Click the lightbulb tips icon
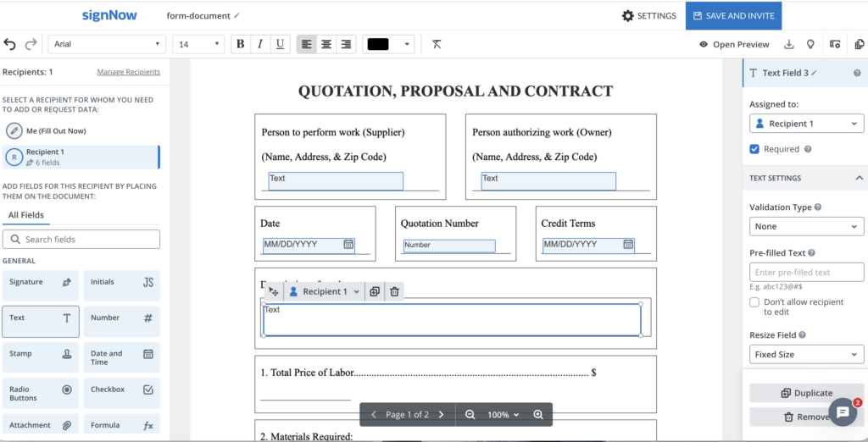 tap(810, 44)
